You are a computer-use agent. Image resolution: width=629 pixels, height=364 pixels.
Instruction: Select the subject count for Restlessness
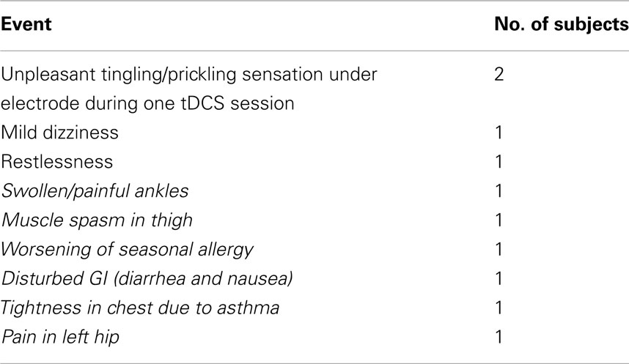pyautogui.click(x=501, y=162)
